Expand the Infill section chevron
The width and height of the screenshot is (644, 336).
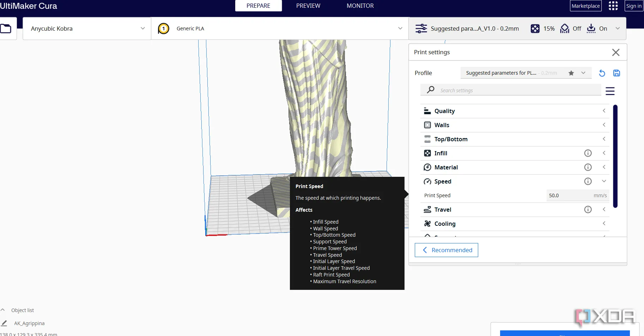[604, 153]
